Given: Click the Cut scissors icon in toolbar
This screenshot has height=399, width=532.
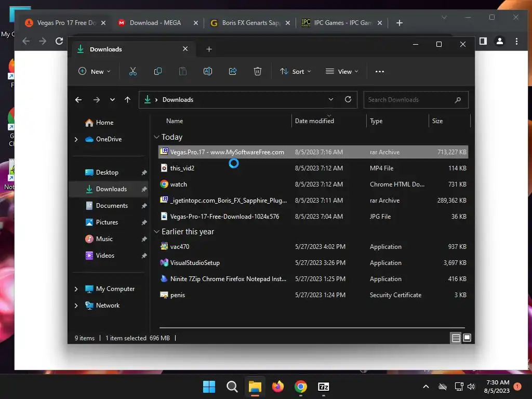Looking at the screenshot, I should [132, 71].
